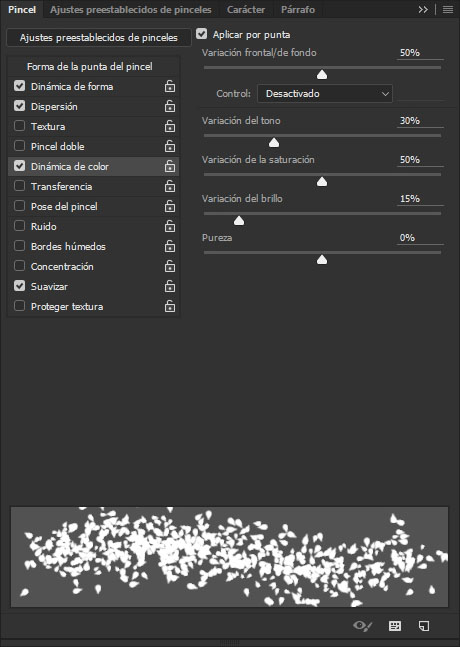Screen dimensions: 460x647
Task: Enable Proteger textura checkbox
Action: pyautogui.click(x=19, y=306)
